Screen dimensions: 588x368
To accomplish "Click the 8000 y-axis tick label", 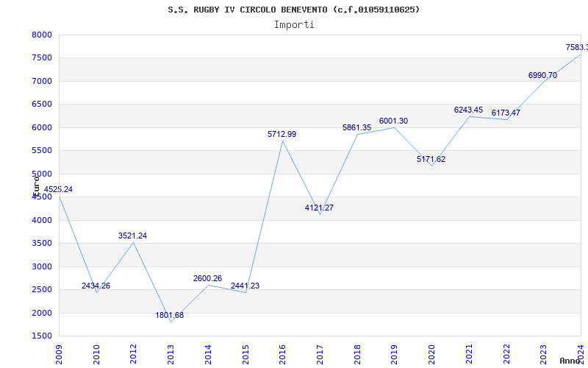I will (x=42, y=35).
